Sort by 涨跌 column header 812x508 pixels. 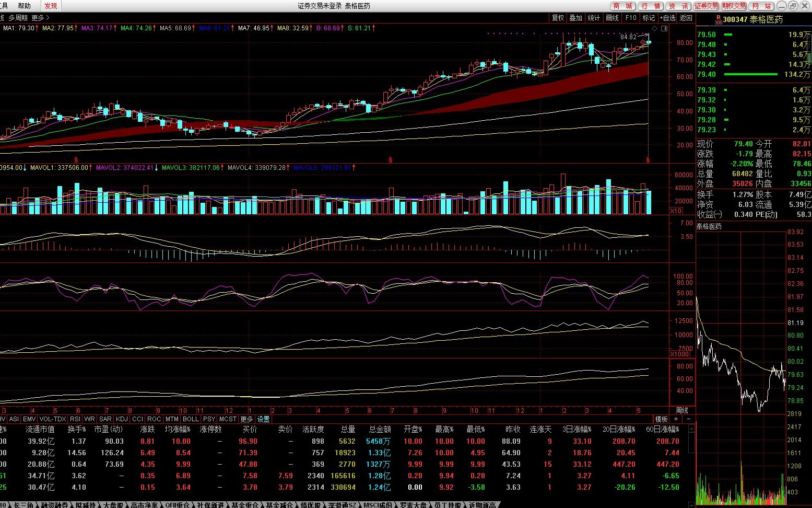(x=148, y=429)
